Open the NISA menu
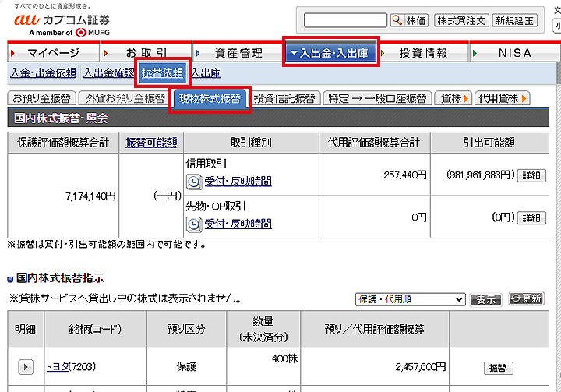 click(x=515, y=53)
